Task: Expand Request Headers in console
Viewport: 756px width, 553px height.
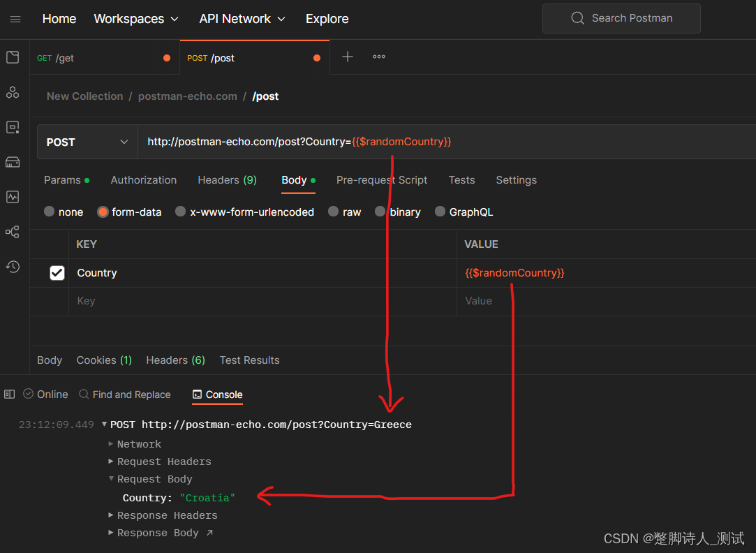Action: point(163,462)
